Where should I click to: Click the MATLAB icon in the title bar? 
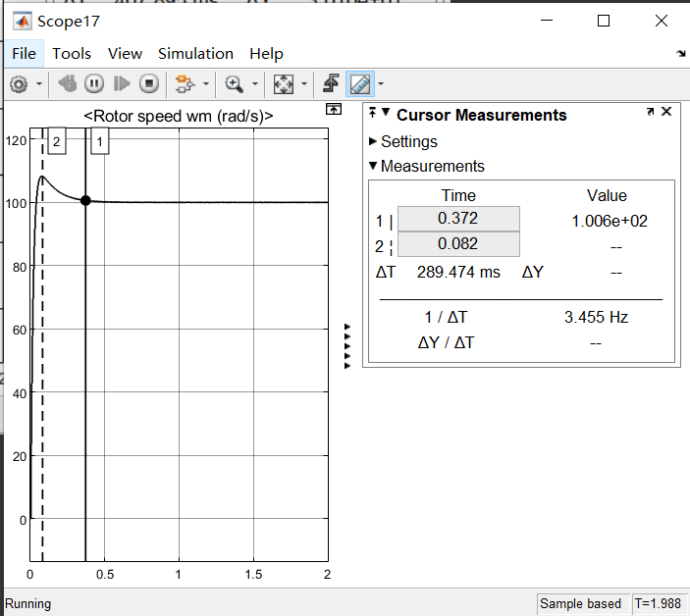coord(22,22)
